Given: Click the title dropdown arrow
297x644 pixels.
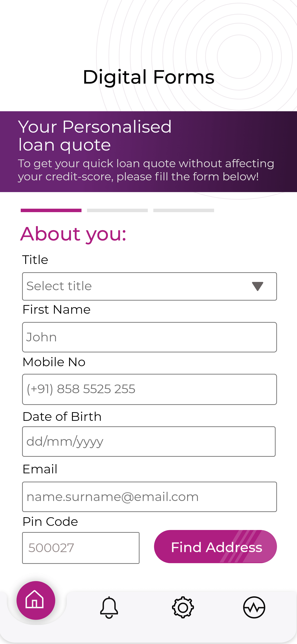Looking at the screenshot, I should pos(257,286).
